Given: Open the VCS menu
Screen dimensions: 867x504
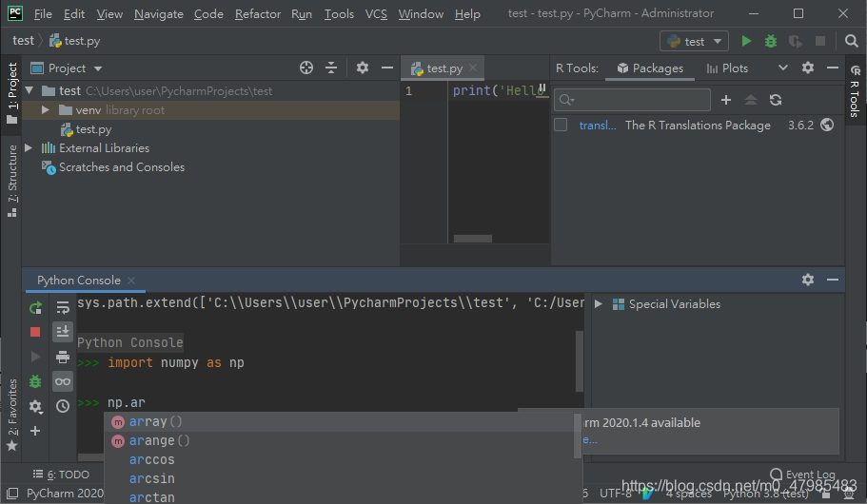Looking at the screenshot, I should point(376,14).
